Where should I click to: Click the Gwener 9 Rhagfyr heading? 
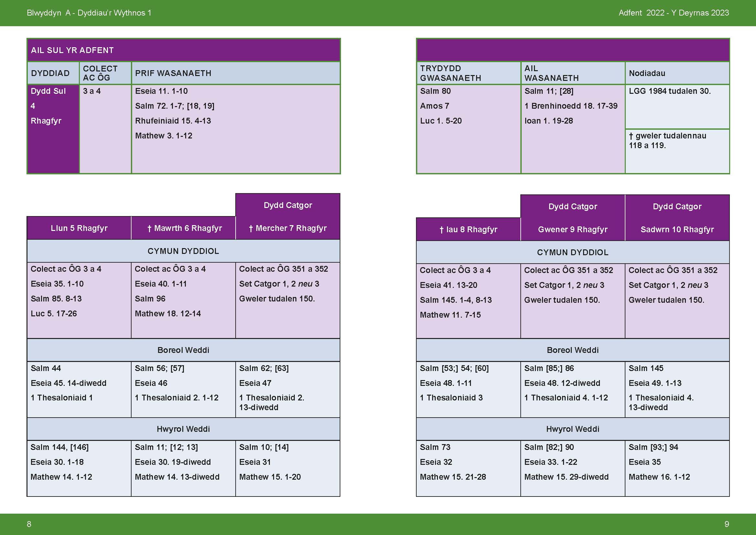(x=573, y=229)
